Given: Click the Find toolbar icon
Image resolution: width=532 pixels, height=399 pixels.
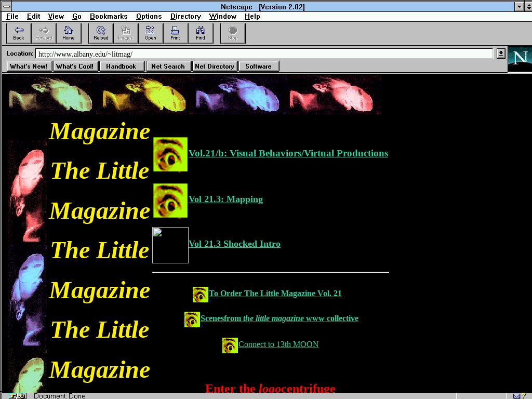Looking at the screenshot, I should (200, 33).
